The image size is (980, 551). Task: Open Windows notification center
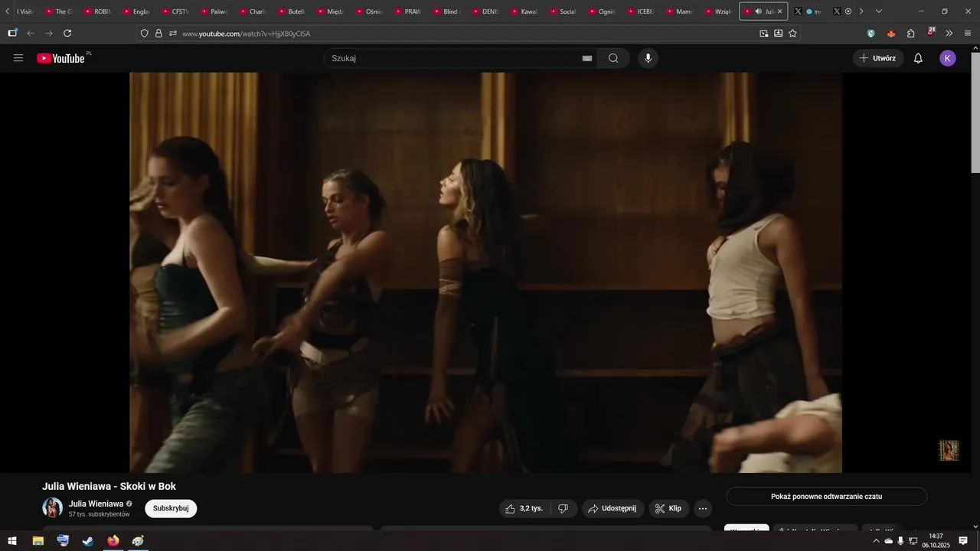pyautogui.click(x=963, y=541)
